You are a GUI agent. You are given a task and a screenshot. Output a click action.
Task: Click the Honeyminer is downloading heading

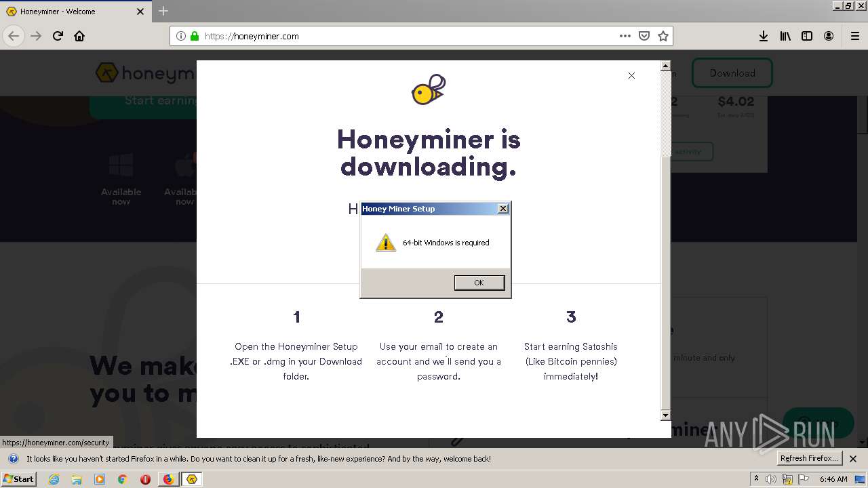click(429, 152)
